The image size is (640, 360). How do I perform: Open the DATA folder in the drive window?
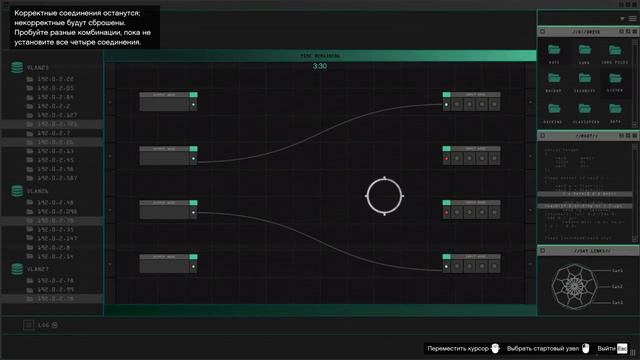point(554,54)
